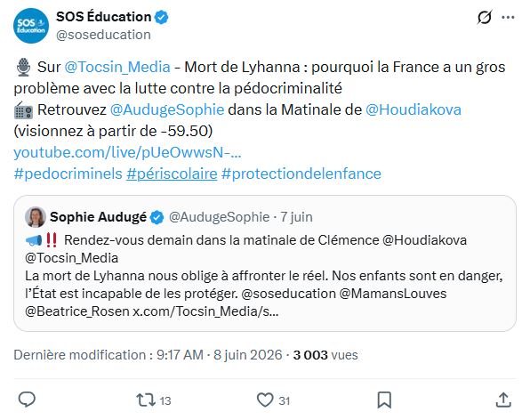
Task: Click SOS Éducation profile avatar
Action: tap(31, 26)
